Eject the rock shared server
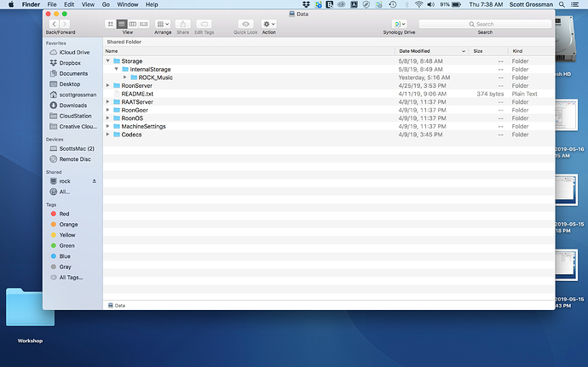This screenshot has width=588, height=367. 94,181
